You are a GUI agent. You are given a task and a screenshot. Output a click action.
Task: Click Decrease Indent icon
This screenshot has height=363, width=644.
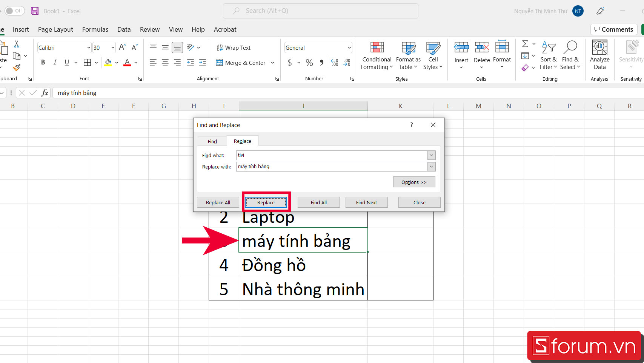point(191,63)
